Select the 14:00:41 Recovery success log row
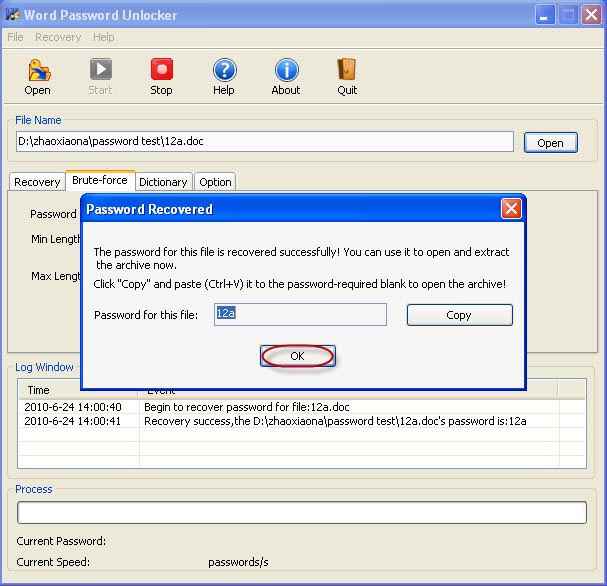607x586 pixels. [x=302, y=421]
